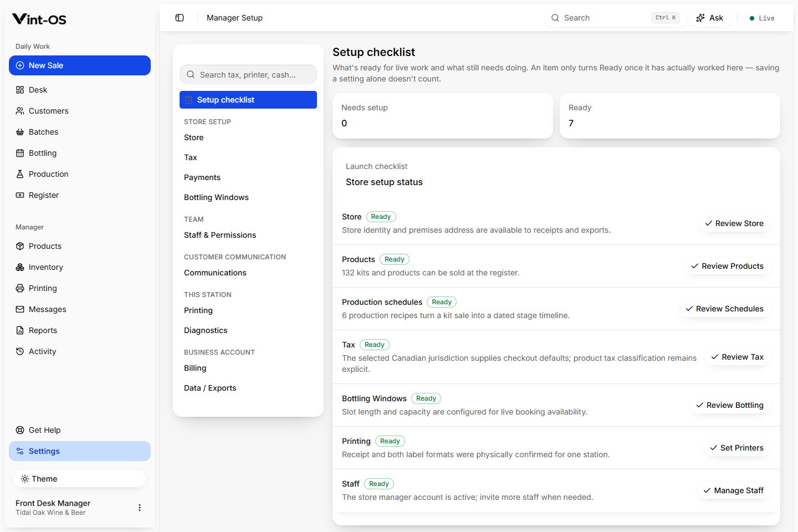Click the Batches basket icon
Screen dimensions: 798x532
click(x=20, y=132)
